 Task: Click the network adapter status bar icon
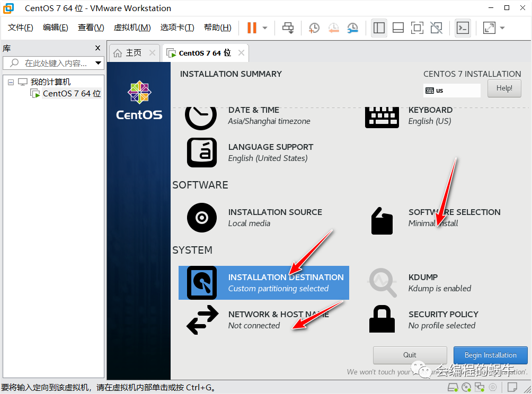point(480,387)
